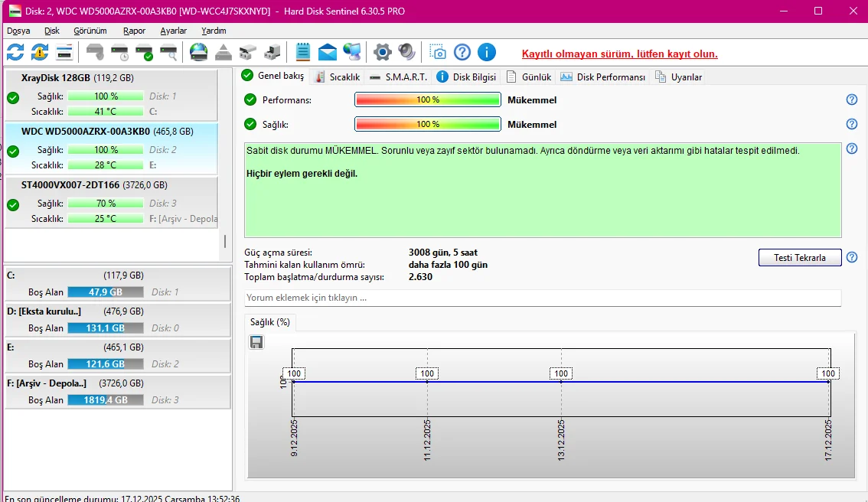This screenshot has height=502, width=868.
Task: Open the blue notepad report icon
Action: [x=302, y=52]
